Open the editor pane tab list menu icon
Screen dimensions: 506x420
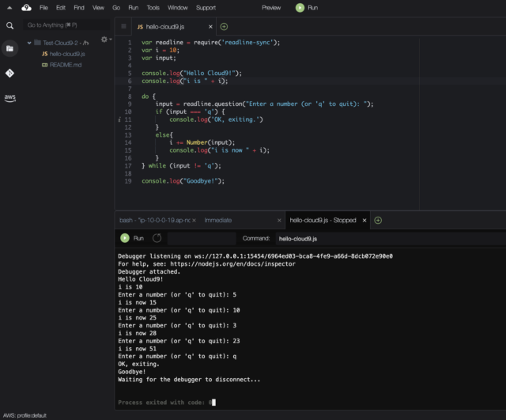(x=123, y=26)
